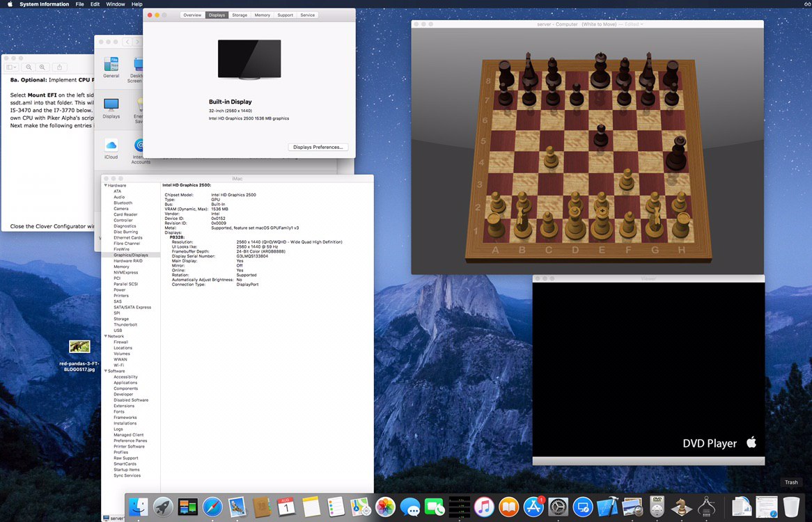Viewport: 812px width, 522px height.
Task: Open the Help menu
Action: pyautogui.click(x=136, y=4)
